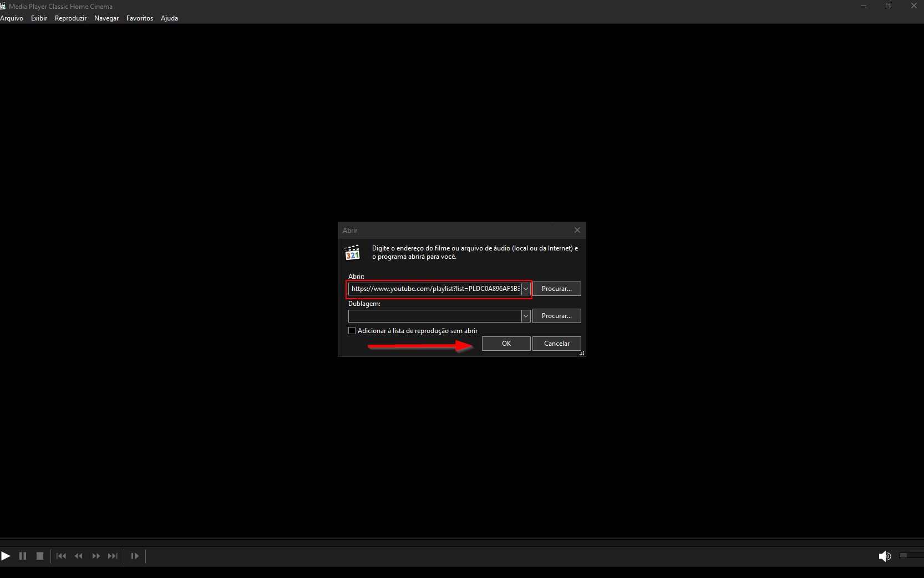The image size is (924, 578).
Task: Skip to next item in playlist
Action: [x=113, y=556]
